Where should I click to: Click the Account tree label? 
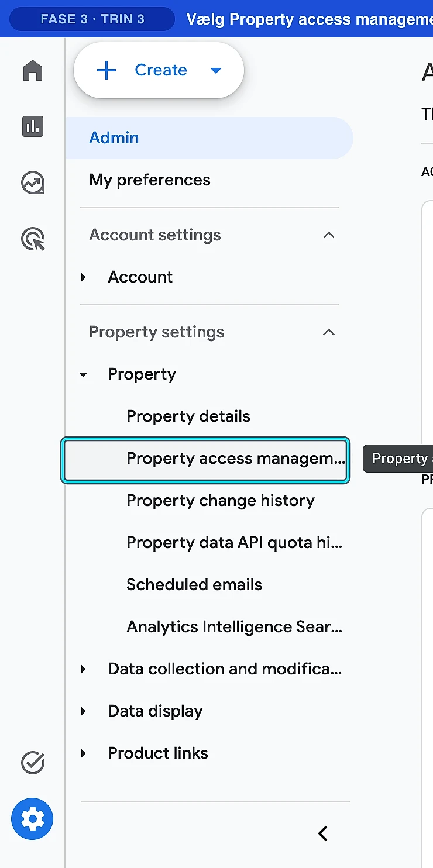tap(140, 277)
